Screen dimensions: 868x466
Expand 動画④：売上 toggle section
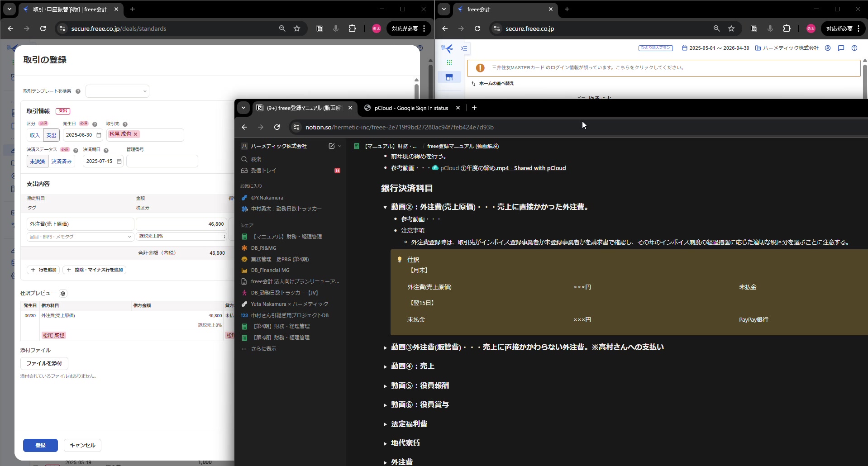(x=385, y=367)
